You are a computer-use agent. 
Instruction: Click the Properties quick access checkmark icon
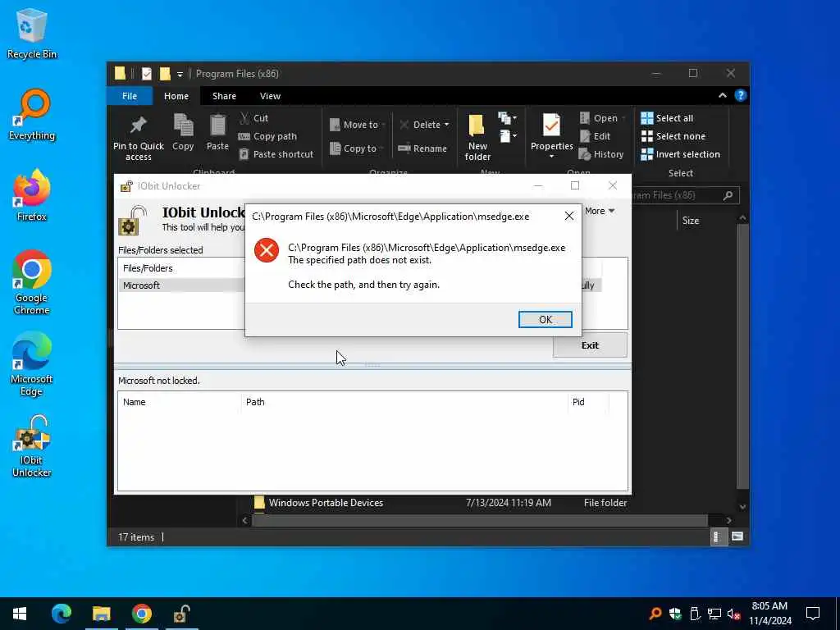[x=146, y=74]
